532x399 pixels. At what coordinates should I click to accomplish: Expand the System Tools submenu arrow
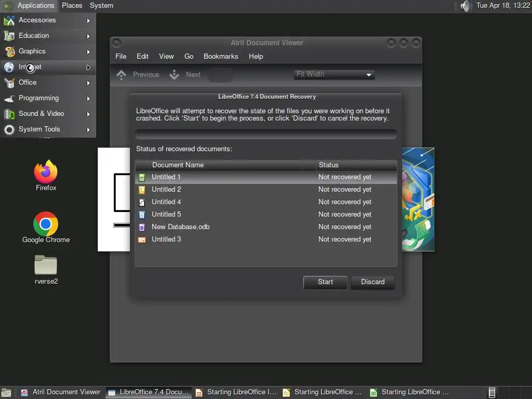(88, 130)
